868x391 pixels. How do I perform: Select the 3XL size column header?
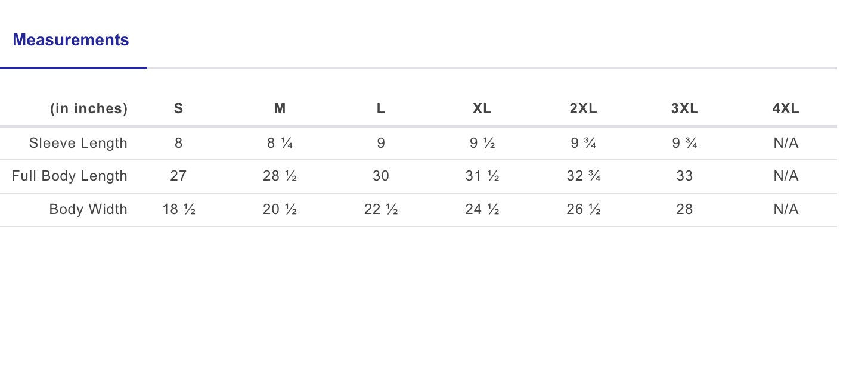coord(684,108)
